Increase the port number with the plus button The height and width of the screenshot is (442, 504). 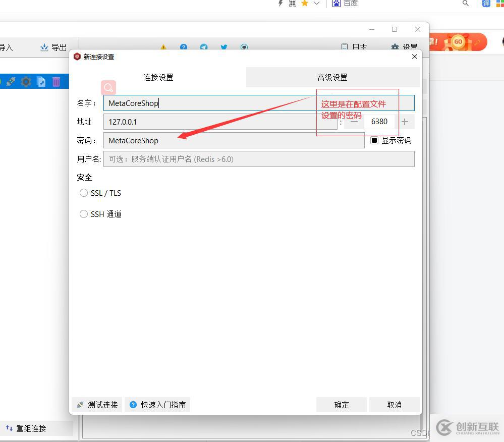405,122
